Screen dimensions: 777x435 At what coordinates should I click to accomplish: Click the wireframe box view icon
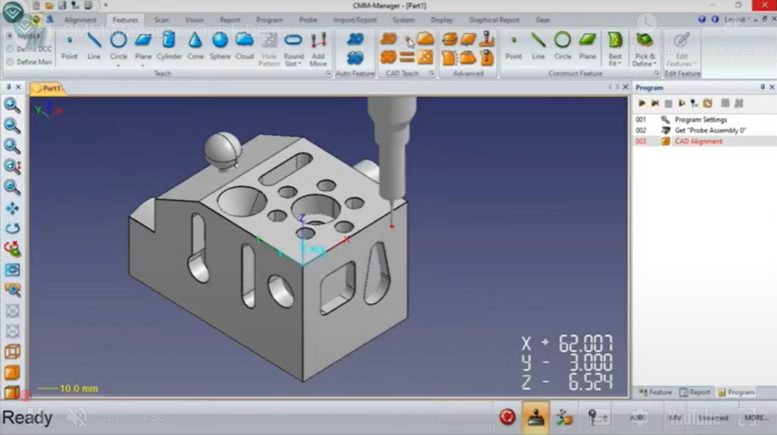click(12, 352)
